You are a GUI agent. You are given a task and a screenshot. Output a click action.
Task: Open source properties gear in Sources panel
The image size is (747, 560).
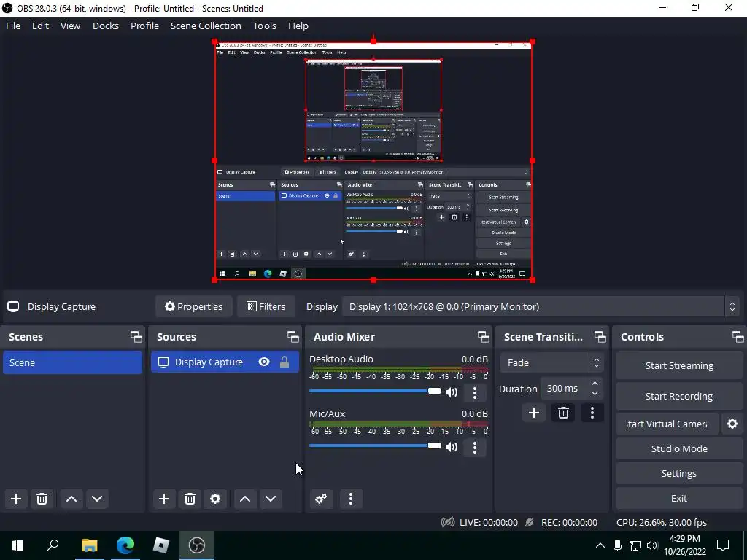click(x=215, y=499)
